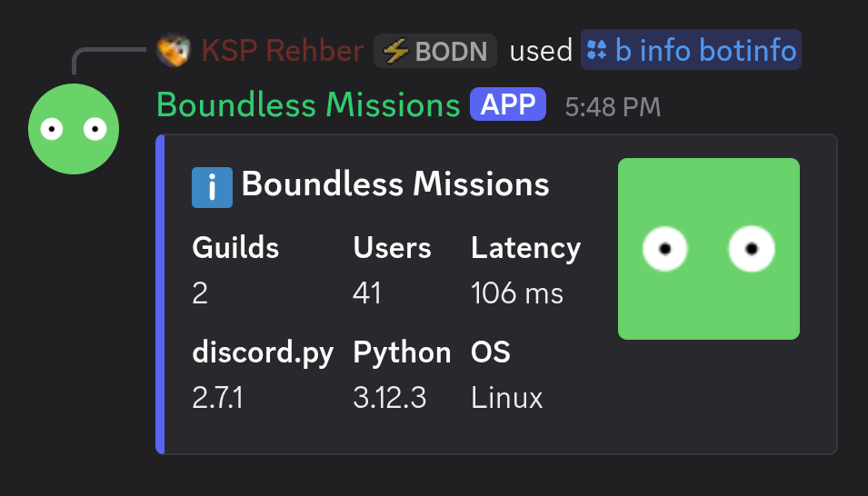
Task: Click the embed title Boundless Missions
Action: point(395,184)
